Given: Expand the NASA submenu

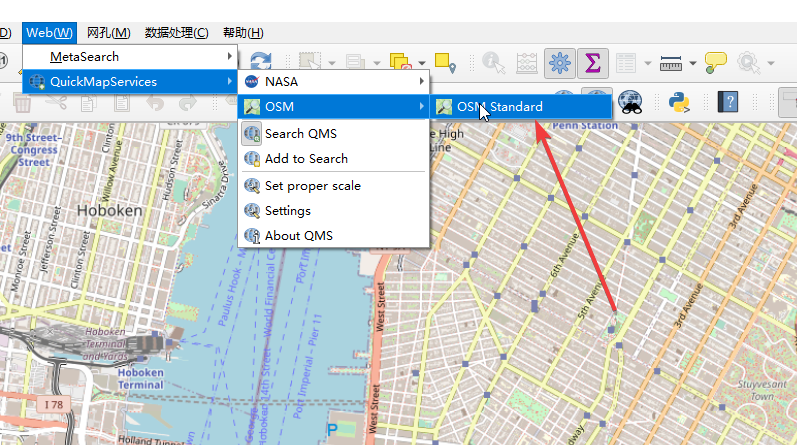Looking at the screenshot, I should pyautogui.click(x=334, y=81).
